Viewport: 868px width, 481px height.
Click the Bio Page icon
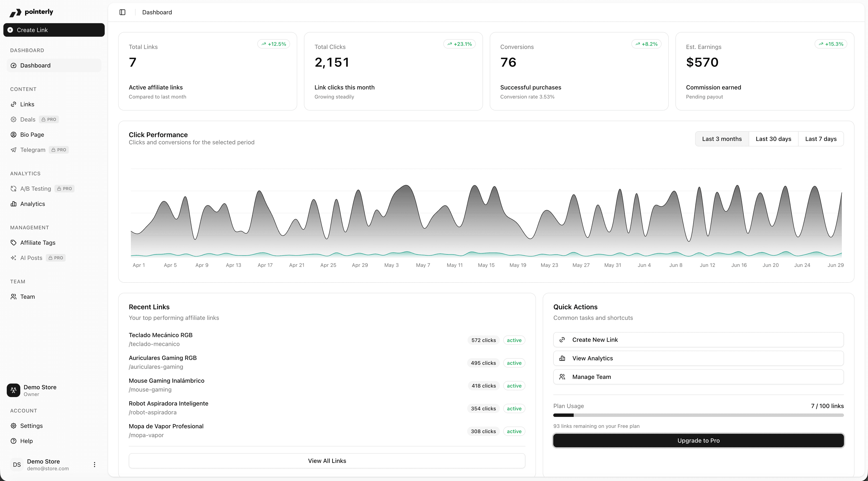tap(14, 134)
